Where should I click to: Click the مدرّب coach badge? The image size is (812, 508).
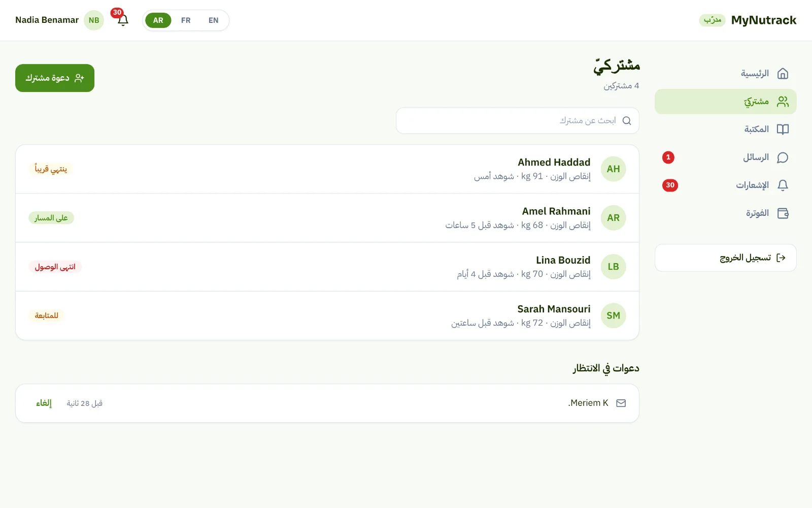713,20
